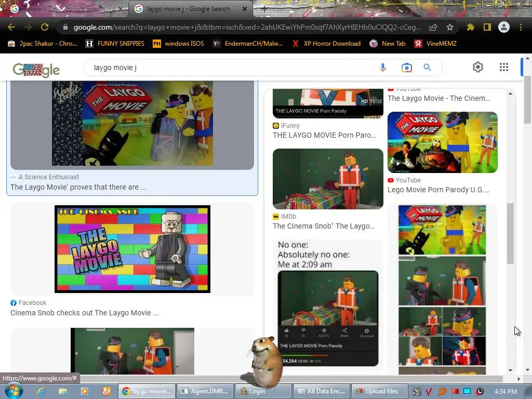
Task: Open the VineMEMZ bookmark
Action: (x=436, y=44)
